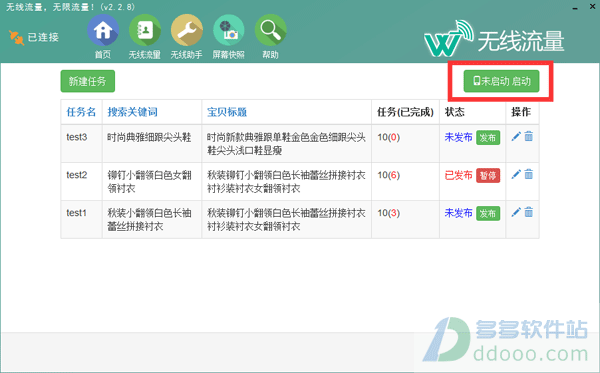Pause task test2 with 暂停 button
The image size is (600, 373).
point(488,176)
